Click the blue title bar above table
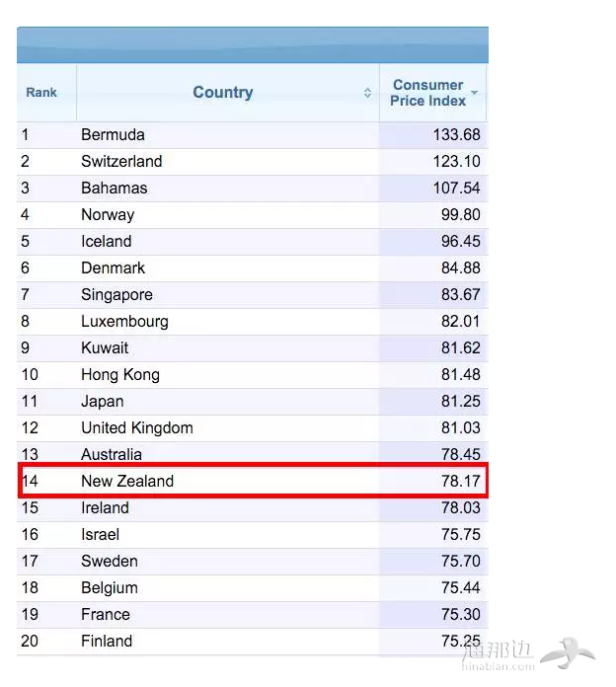 tap(253, 44)
